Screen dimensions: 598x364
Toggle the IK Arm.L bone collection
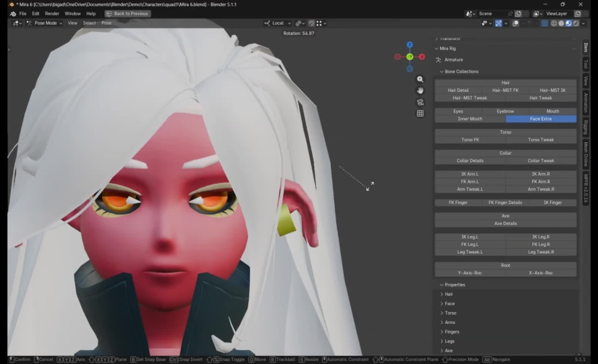point(470,174)
